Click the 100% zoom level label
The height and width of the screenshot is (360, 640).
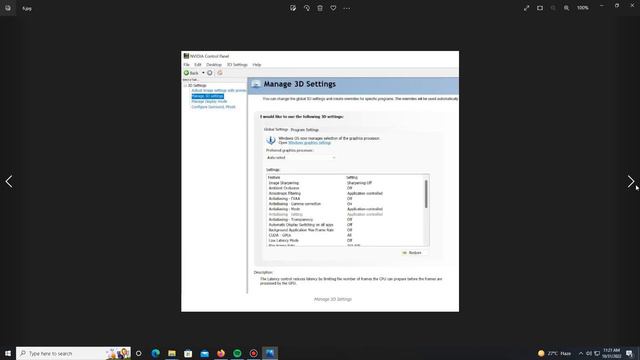[x=583, y=8]
